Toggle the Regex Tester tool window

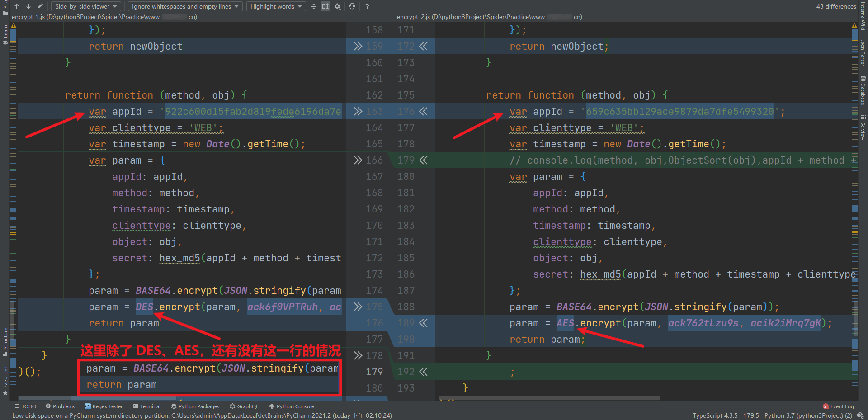coord(104,406)
